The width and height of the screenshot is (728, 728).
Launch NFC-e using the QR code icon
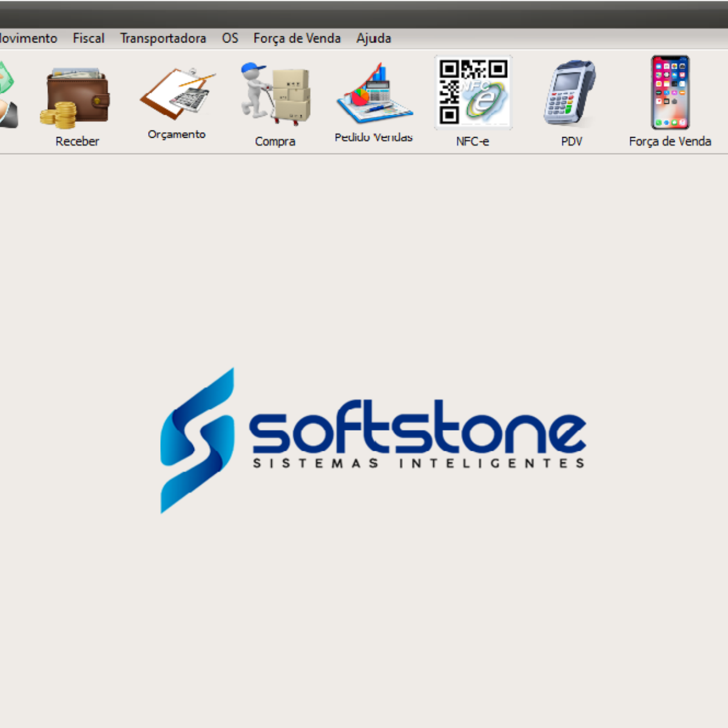(x=473, y=92)
